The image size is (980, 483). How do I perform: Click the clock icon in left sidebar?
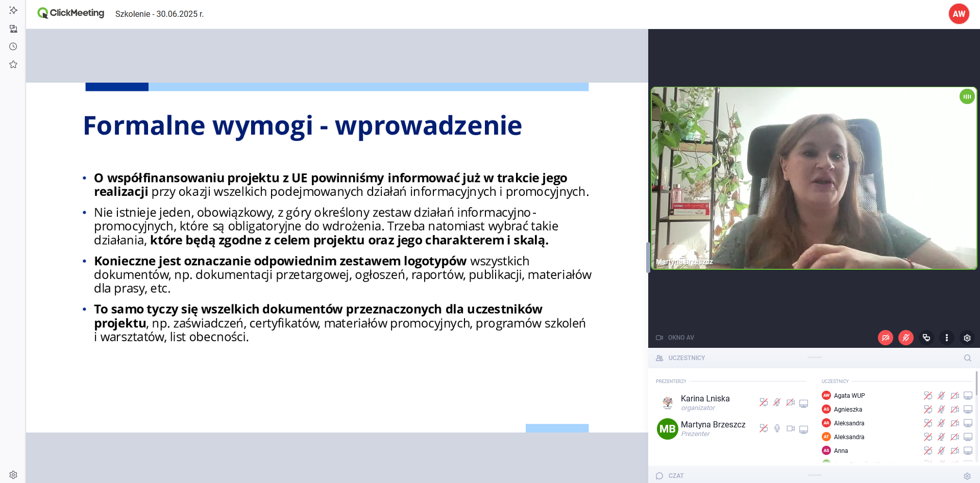(x=13, y=46)
